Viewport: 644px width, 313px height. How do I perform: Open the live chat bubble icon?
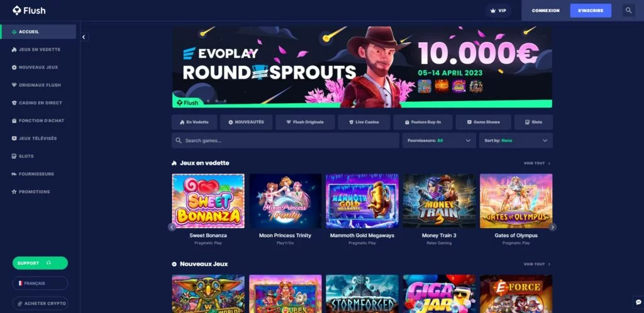pyautogui.click(x=638, y=302)
